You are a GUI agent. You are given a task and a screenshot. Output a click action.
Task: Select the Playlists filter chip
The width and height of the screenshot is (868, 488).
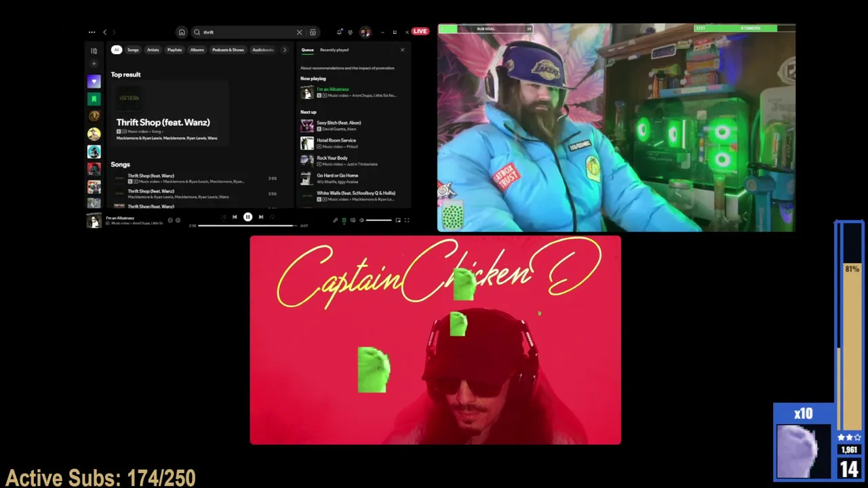(174, 49)
